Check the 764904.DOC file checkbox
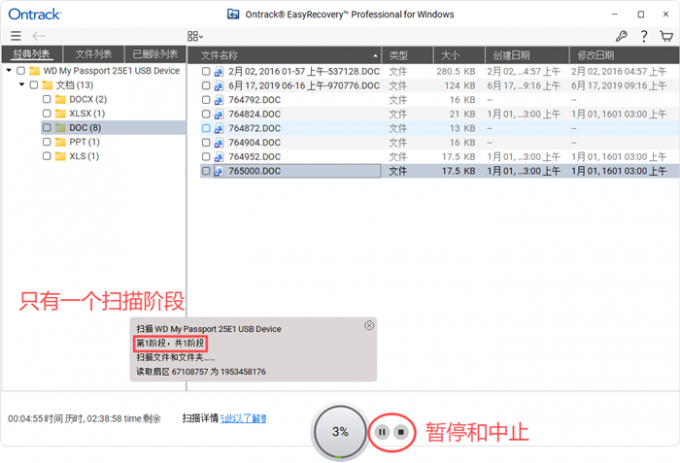Image resolution: width=680 pixels, height=463 pixels. click(x=206, y=143)
